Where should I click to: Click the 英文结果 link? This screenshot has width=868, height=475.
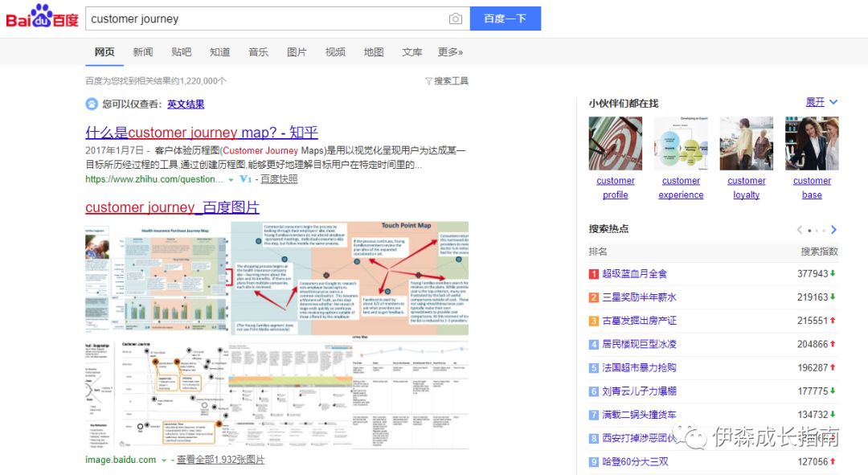pos(186,104)
